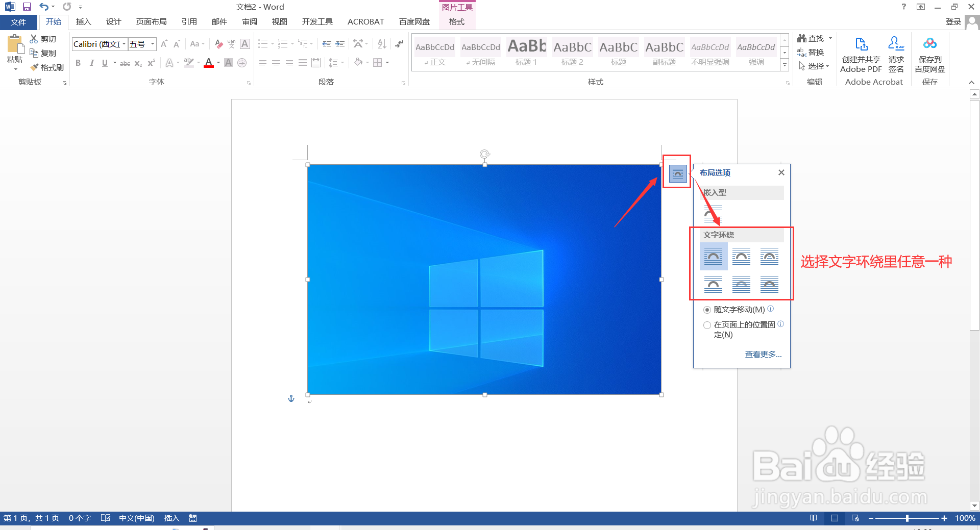Select the behind text wrapping option

(x=741, y=284)
